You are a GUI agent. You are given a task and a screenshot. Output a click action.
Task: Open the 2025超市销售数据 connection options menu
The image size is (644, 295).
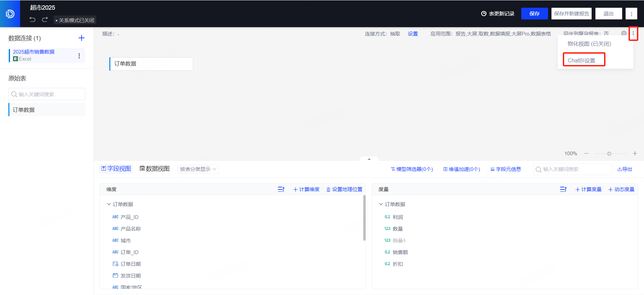point(79,56)
